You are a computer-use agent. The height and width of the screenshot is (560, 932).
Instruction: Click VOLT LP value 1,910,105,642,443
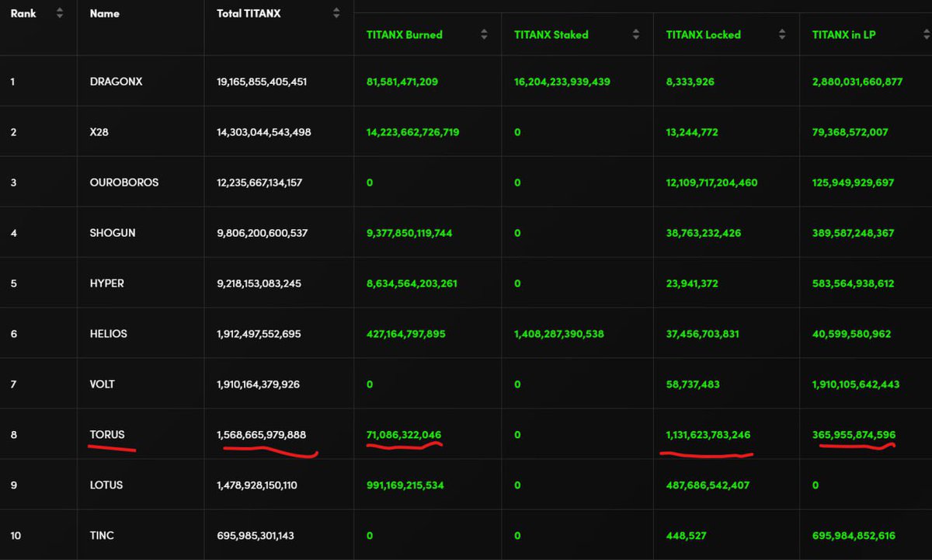click(x=857, y=384)
